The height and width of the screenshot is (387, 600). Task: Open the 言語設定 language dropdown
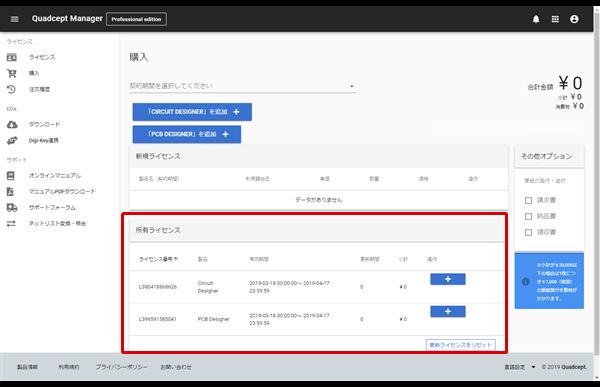(x=520, y=367)
